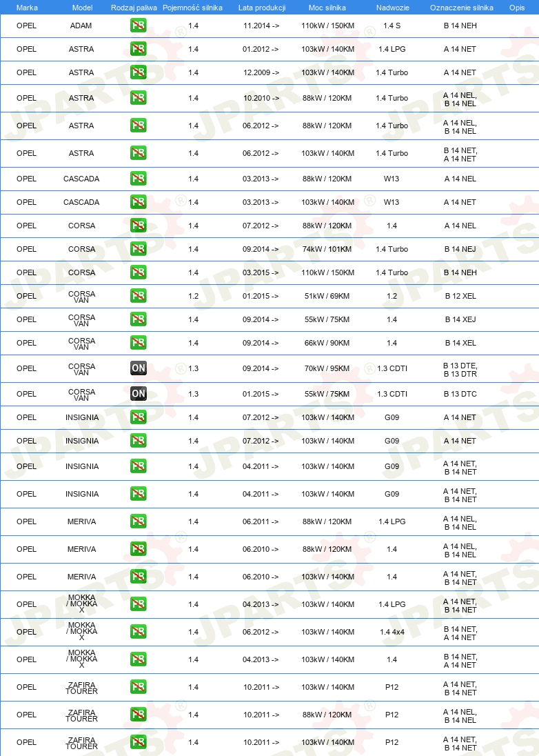Click the Lata produkcji column header
Viewport: 539px width, 756px height.
tap(262, 8)
